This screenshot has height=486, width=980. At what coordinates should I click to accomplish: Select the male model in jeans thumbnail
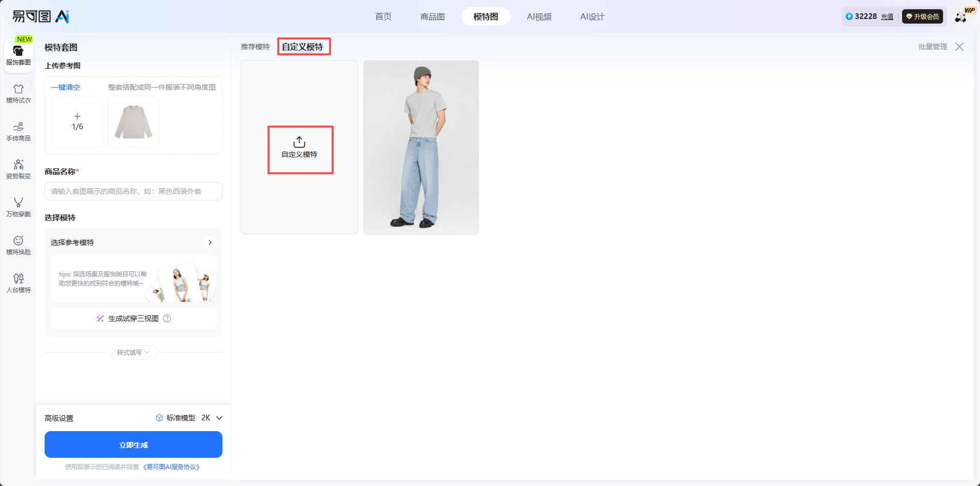tap(421, 148)
